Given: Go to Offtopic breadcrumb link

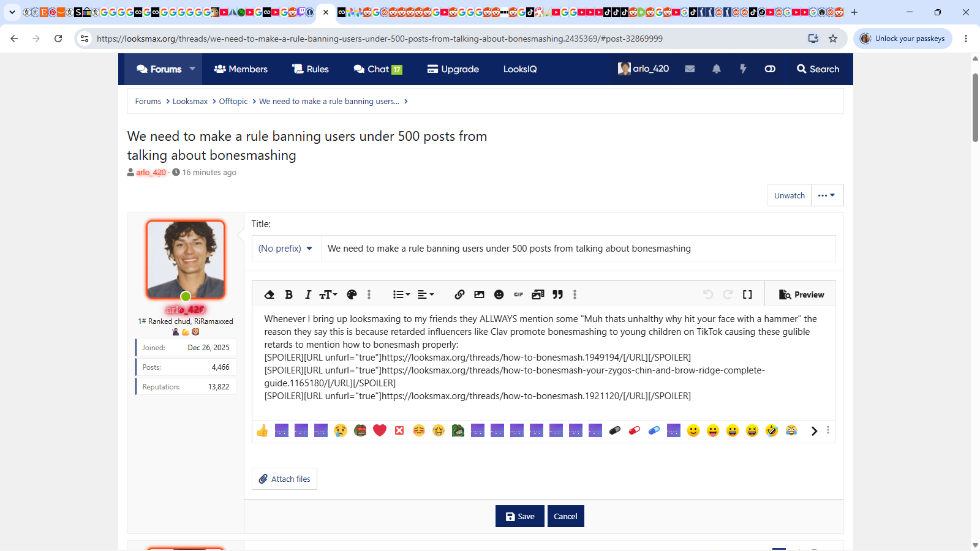Looking at the screenshot, I should pos(233,102).
